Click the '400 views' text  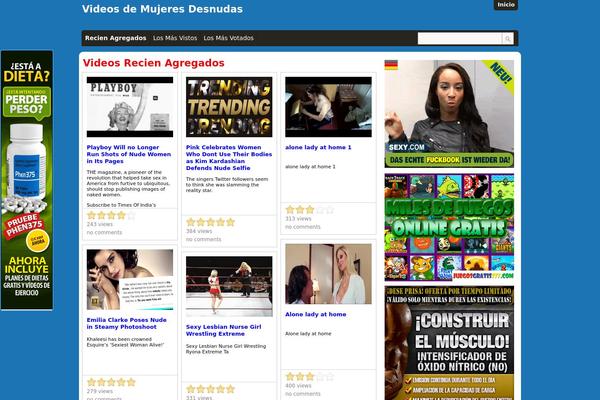tap(298, 385)
